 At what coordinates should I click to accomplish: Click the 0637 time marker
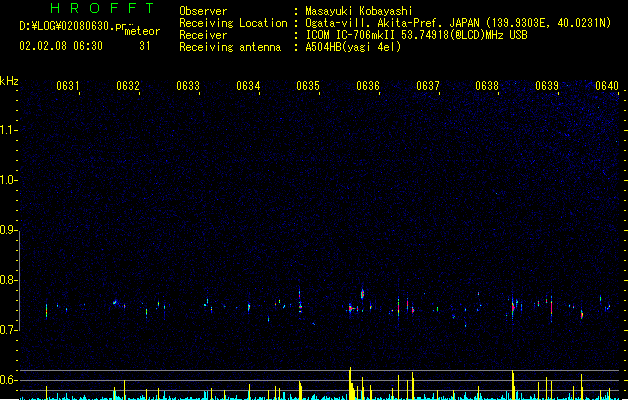[x=428, y=86]
